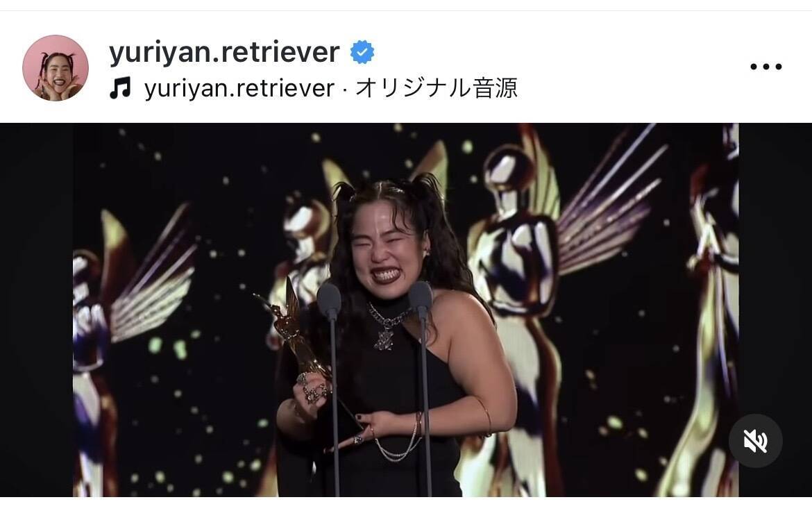Viewport: 812px width, 511px height.
Task: Open the round profile avatar picture
Action: [x=56, y=68]
